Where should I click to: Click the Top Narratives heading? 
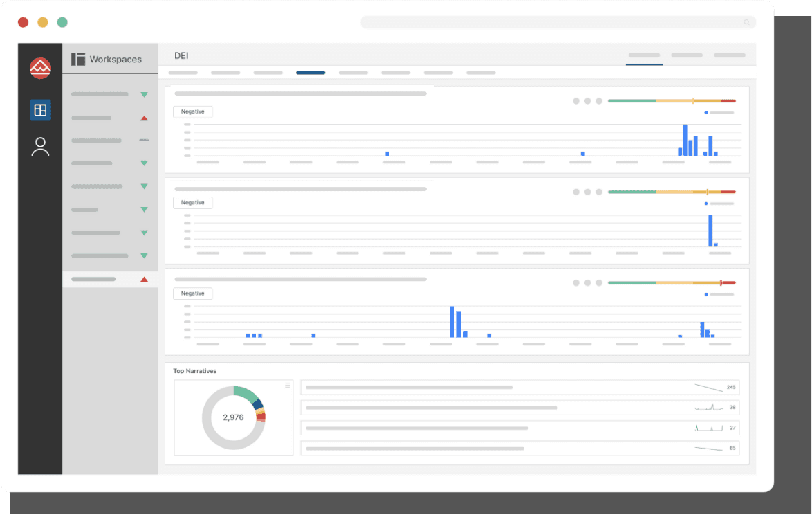195,371
